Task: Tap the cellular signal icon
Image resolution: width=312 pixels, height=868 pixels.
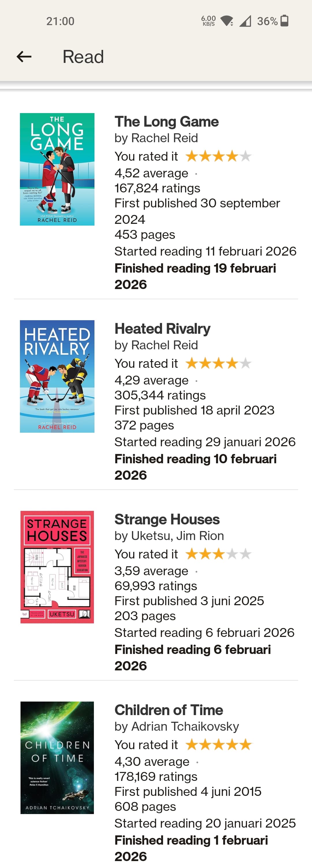Action: (x=245, y=21)
